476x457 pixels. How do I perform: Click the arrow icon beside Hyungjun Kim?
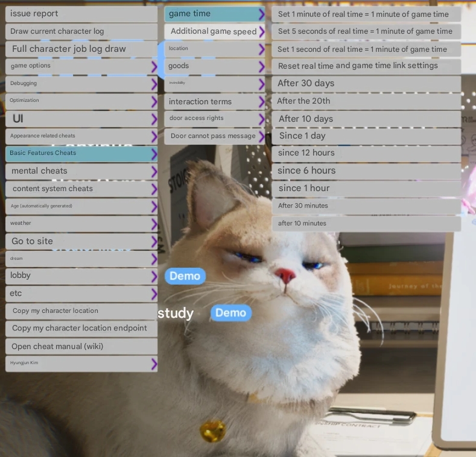click(x=154, y=364)
